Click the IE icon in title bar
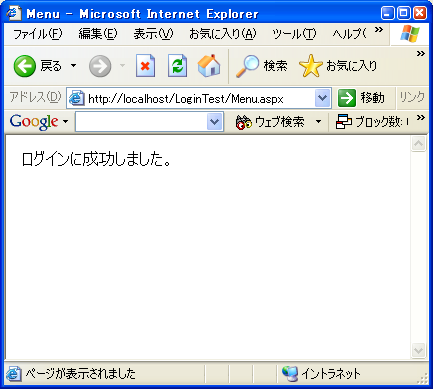 click(x=13, y=13)
